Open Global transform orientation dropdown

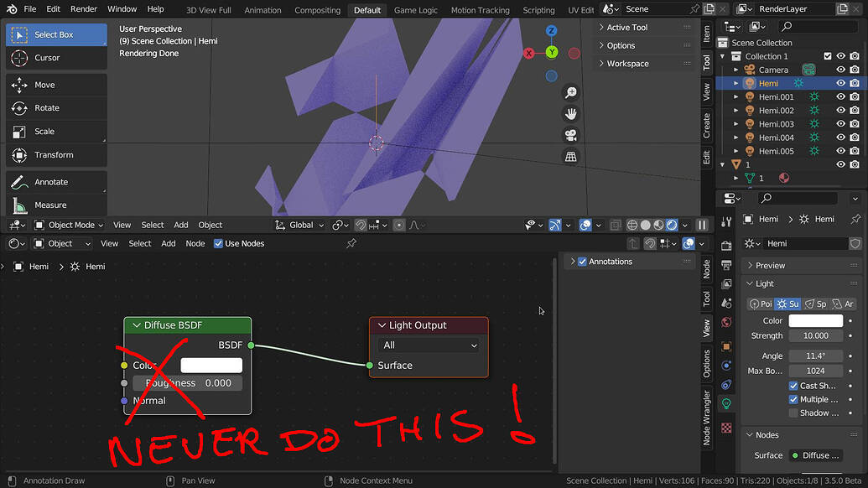299,226
